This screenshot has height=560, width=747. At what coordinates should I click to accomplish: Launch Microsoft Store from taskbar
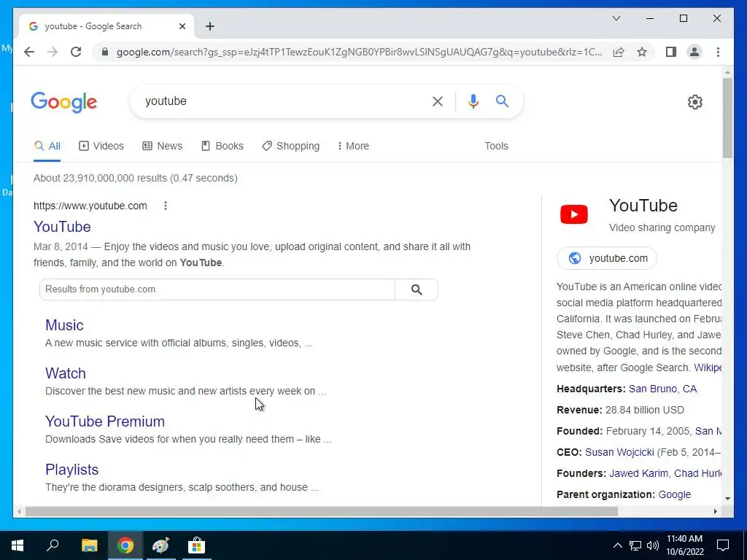[196, 545]
